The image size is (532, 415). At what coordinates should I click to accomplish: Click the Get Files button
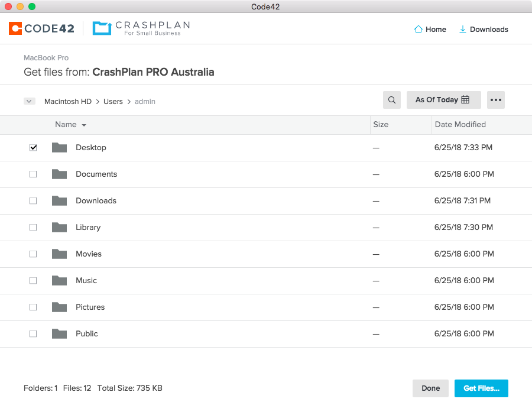click(481, 388)
